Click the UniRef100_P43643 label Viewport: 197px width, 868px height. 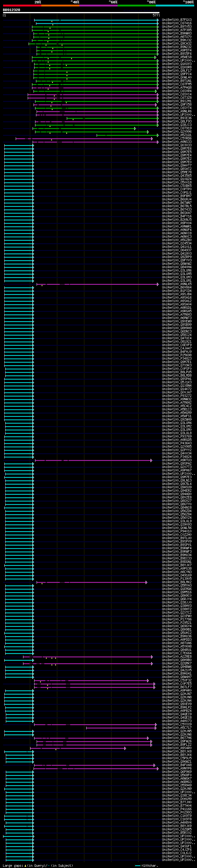(177, 443)
